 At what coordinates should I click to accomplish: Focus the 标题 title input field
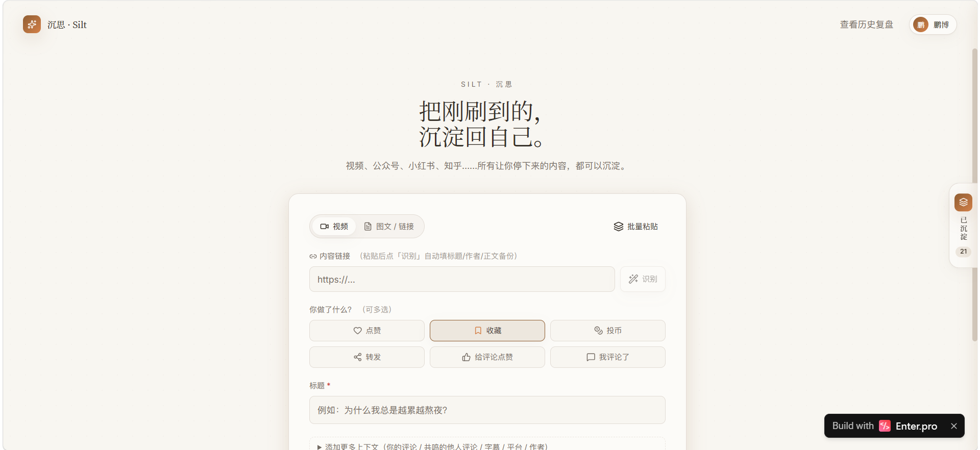(487, 410)
